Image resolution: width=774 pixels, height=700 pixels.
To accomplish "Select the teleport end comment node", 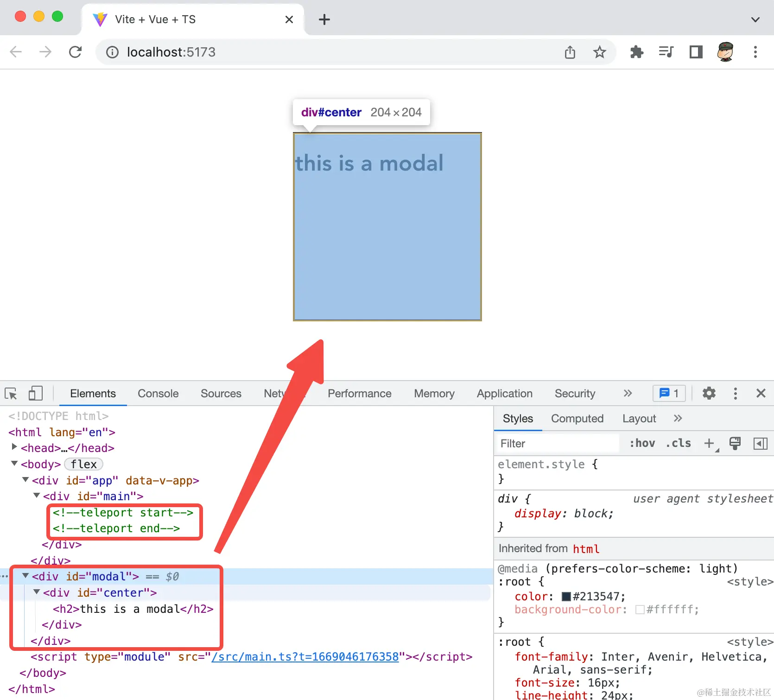I will click(x=116, y=528).
